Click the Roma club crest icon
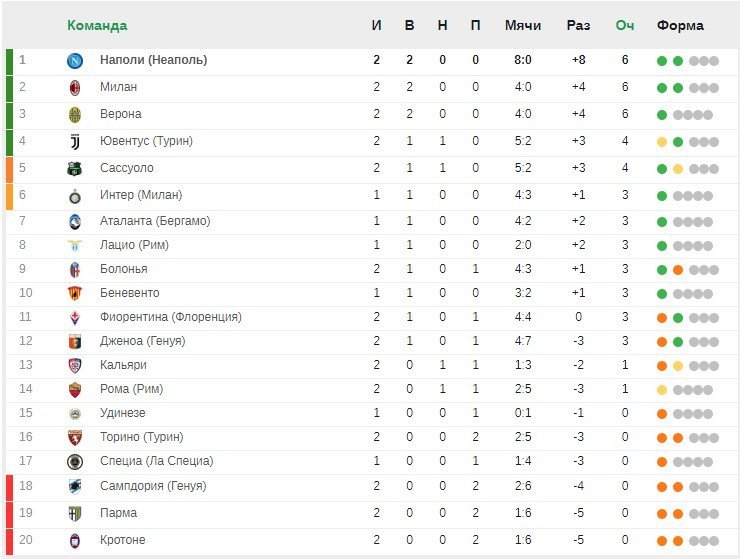Screen dimensions: 740x559 pos(75,390)
